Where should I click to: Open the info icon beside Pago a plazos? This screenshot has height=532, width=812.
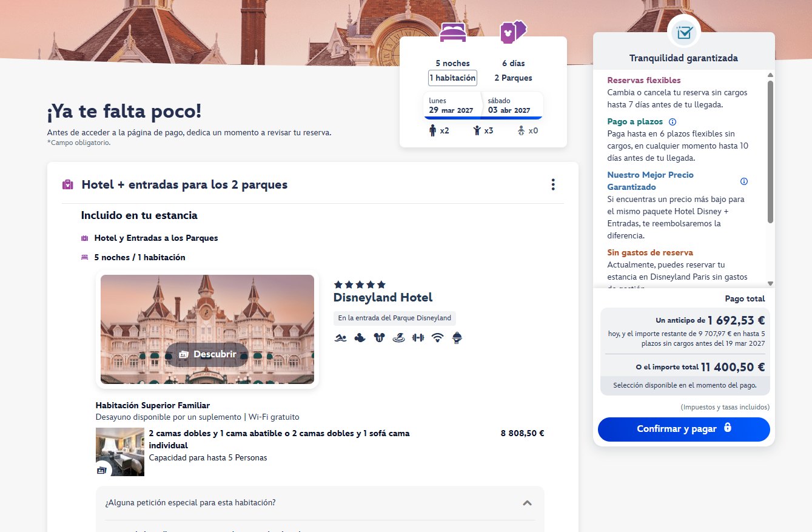coord(672,121)
